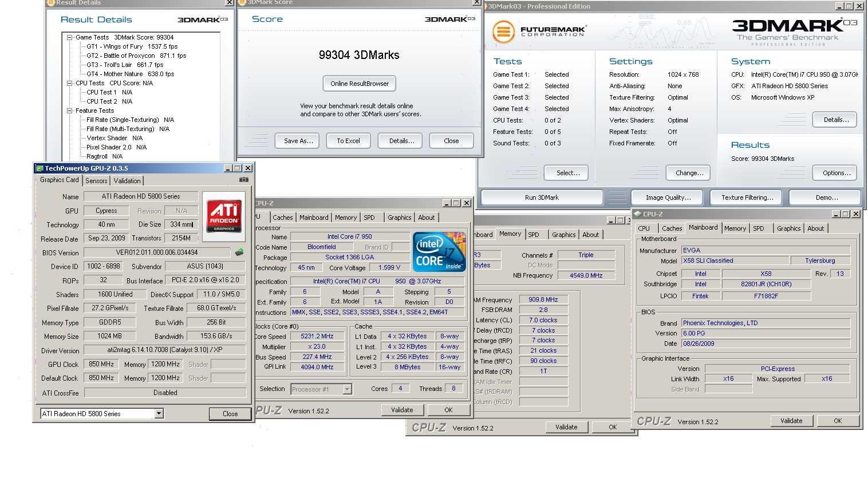The height and width of the screenshot is (478, 868).
Task: Minimize the TechPowerUp GPU-Z window
Action: [228, 168]
